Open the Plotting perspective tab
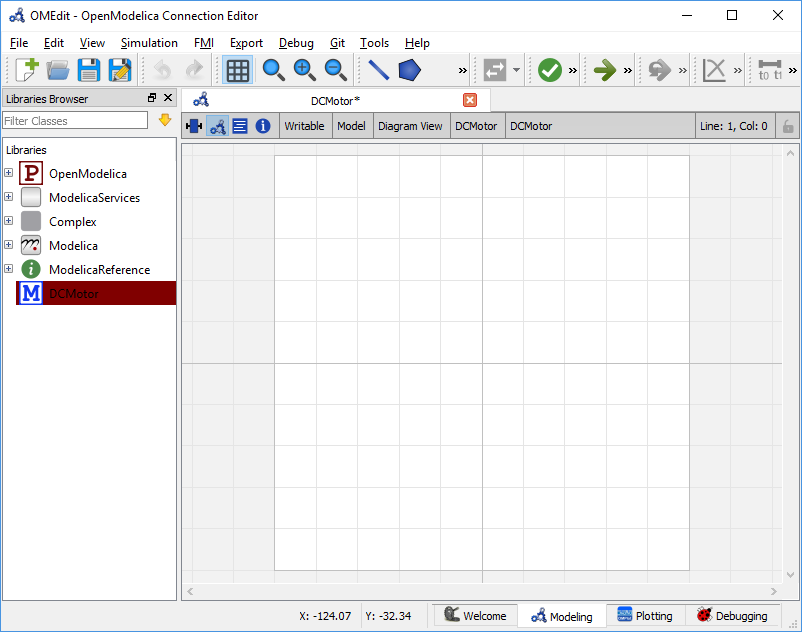The width and height of the screenshot is (802, 632). point(643,616)
